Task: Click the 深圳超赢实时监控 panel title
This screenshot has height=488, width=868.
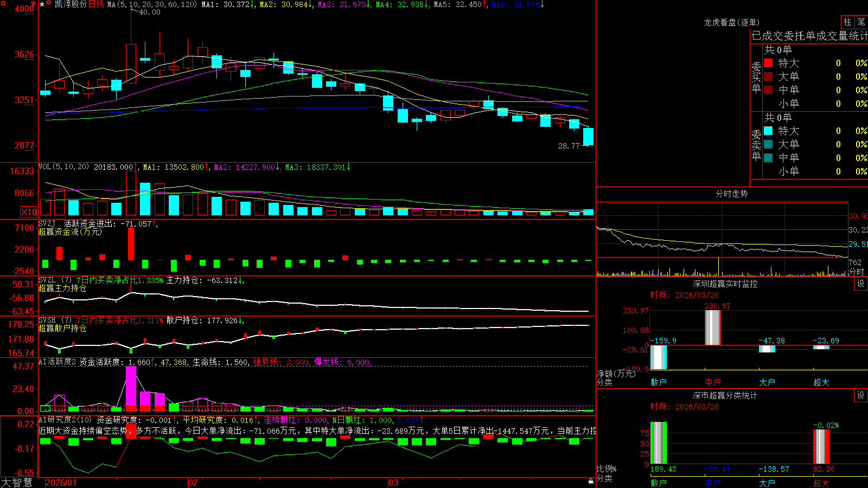Action: (x=725, y=284)
